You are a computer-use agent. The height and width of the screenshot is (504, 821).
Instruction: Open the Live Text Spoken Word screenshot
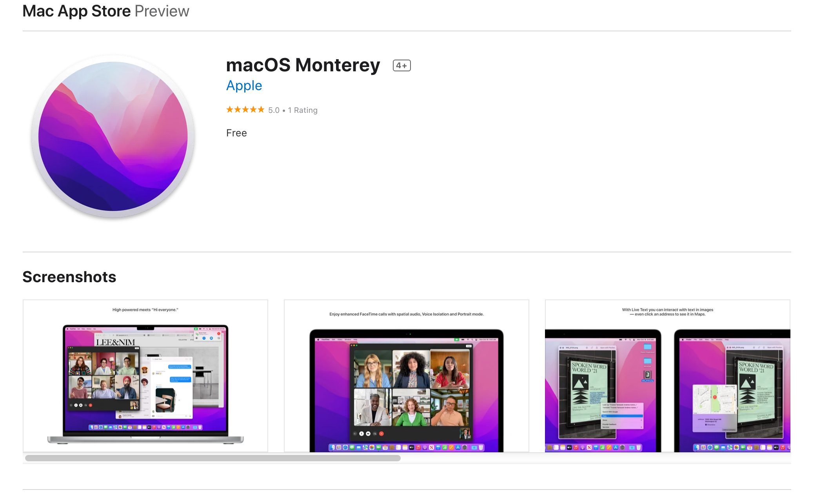click(x=668, y=376)
